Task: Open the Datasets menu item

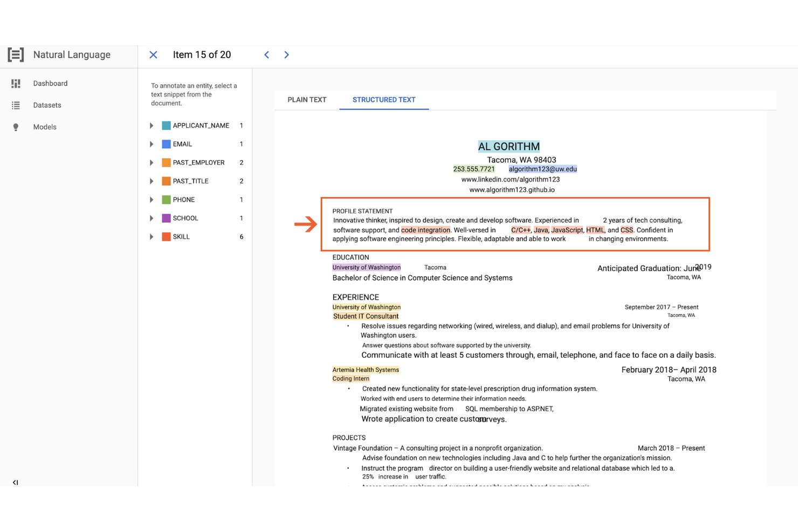Action: (x=47, y=106)
